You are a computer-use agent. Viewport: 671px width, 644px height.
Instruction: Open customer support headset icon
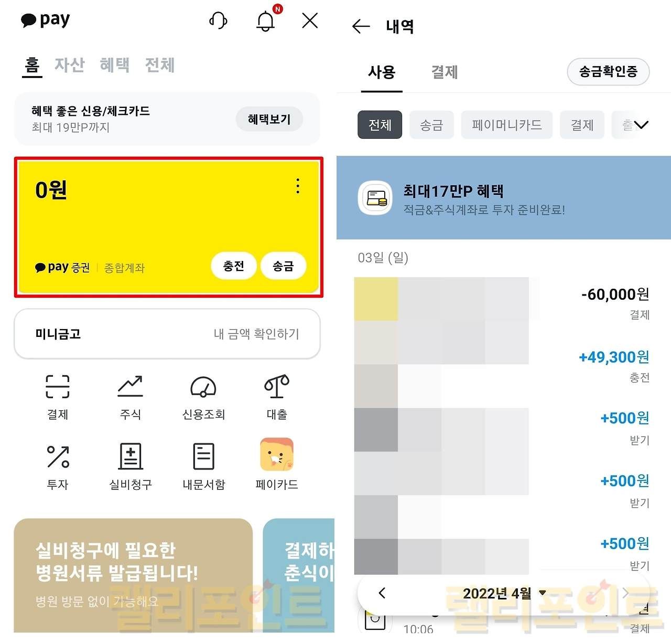coord(218,21)
